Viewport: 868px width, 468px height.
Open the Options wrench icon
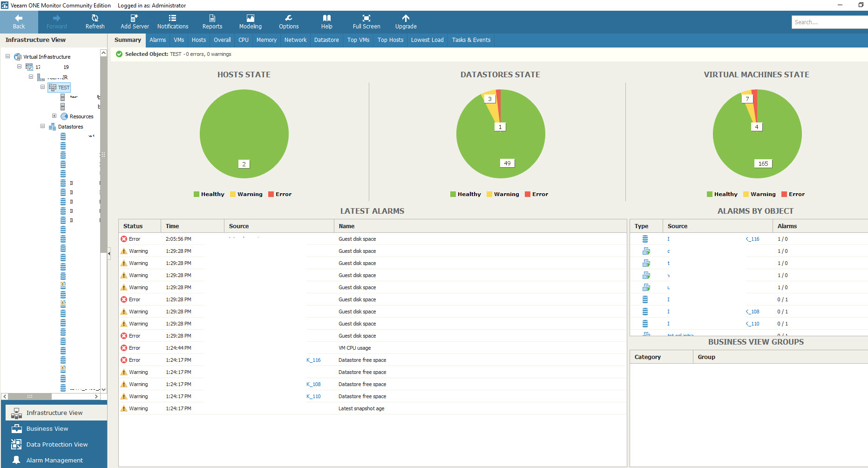point(289,21)
